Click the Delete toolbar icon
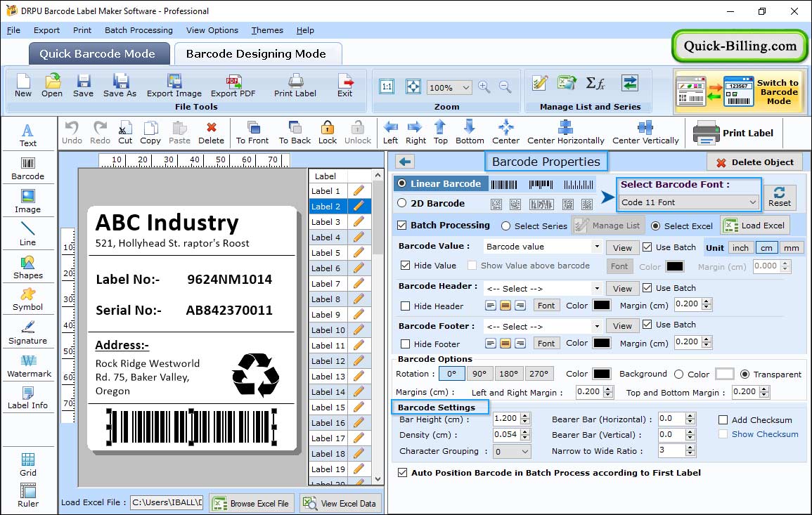The image size is (812, 515). coord(212,133)
